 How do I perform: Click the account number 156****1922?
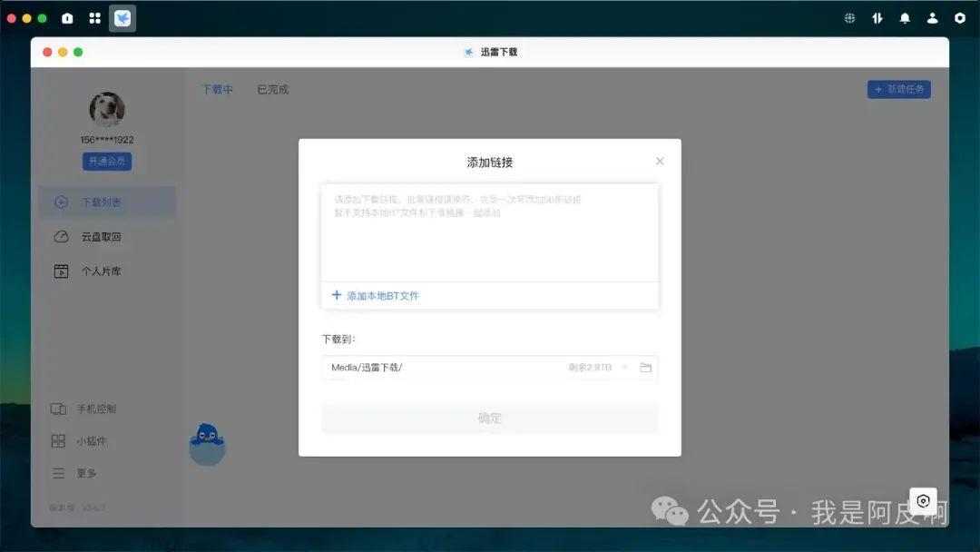pyautogui.click(x=107, y=140)
